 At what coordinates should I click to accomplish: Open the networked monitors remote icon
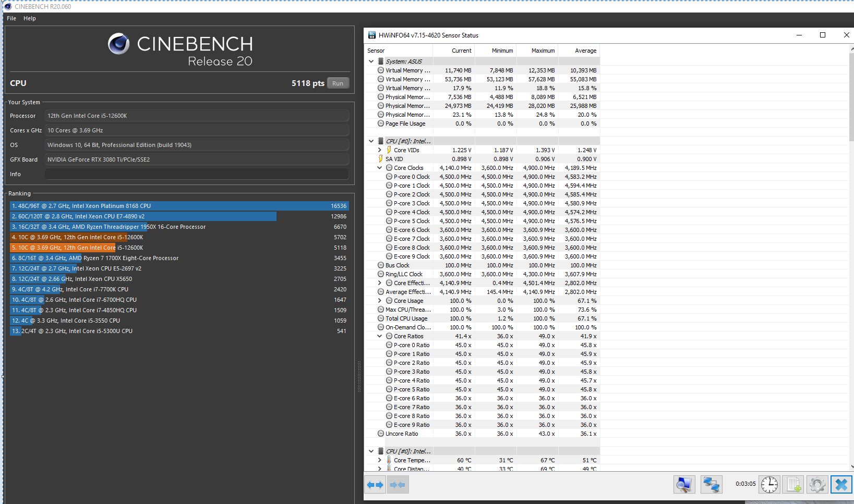click(711, 485)
